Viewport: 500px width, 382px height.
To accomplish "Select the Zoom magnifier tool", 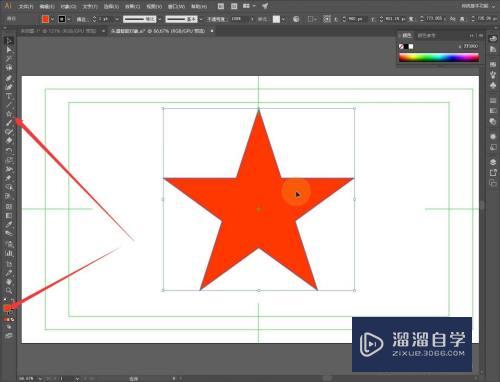I will pyautogui.click(x=9, y=291).
